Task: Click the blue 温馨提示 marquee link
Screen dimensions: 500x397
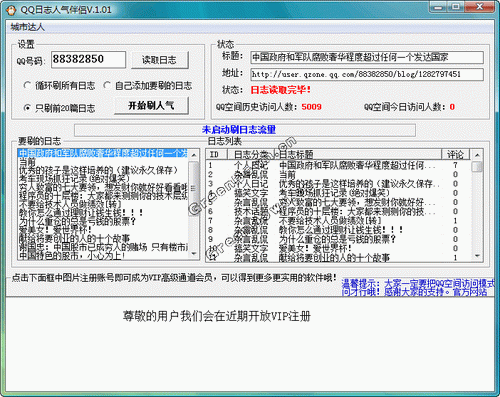Action: click(418, 288)
